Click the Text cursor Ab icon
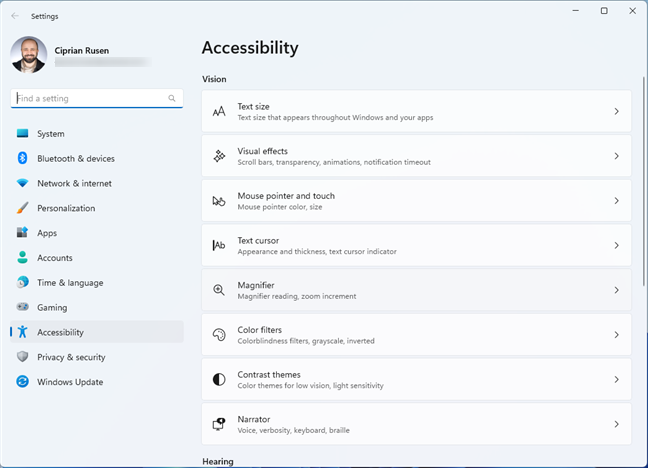 [219, 245]
